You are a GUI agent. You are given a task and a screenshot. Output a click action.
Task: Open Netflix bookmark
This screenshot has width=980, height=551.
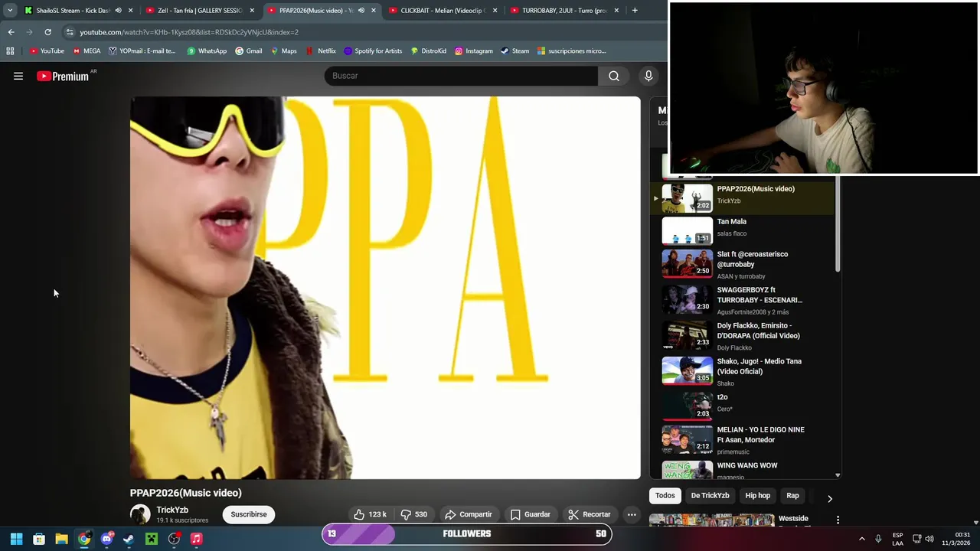point(321,51)
